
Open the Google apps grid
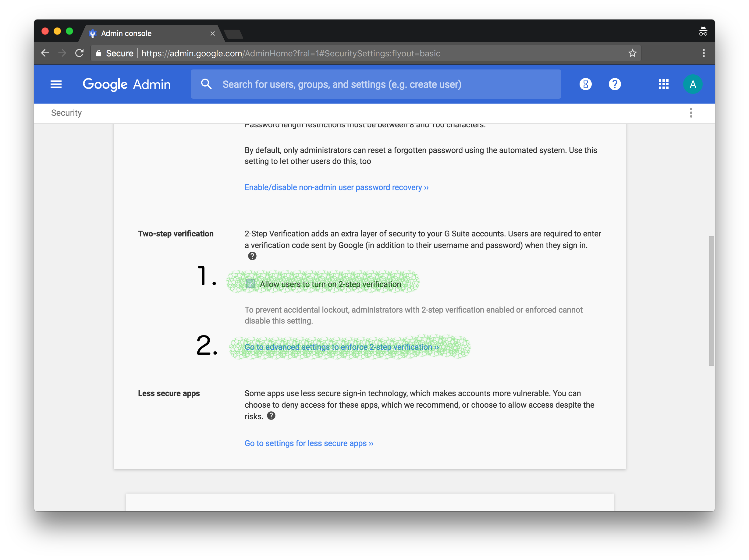click(663, 84)
